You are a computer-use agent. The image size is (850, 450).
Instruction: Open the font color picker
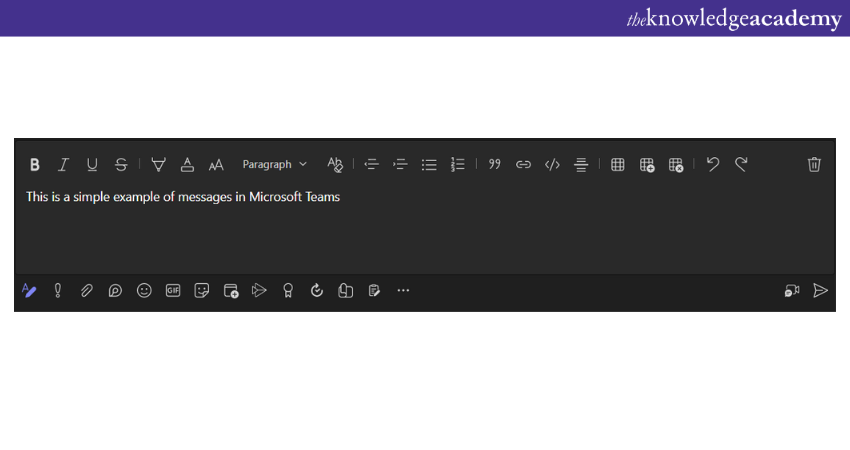tap(187, 165)
